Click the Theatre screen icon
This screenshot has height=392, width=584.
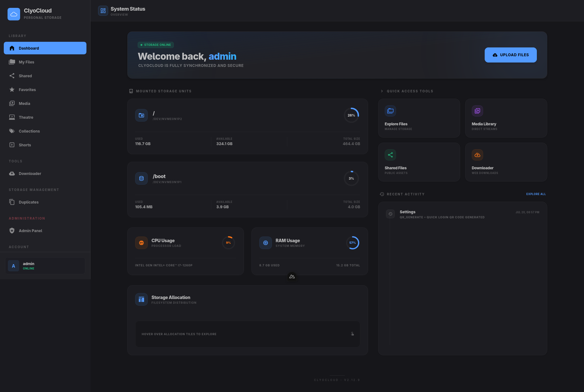point(12,117)
